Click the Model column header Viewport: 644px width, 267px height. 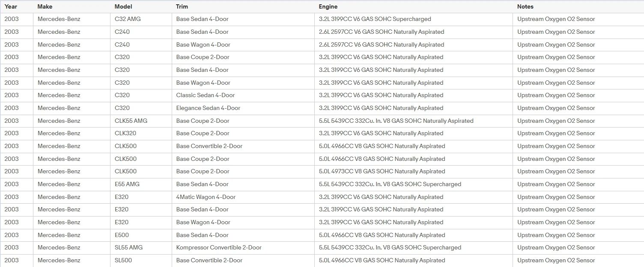point(141,6)
